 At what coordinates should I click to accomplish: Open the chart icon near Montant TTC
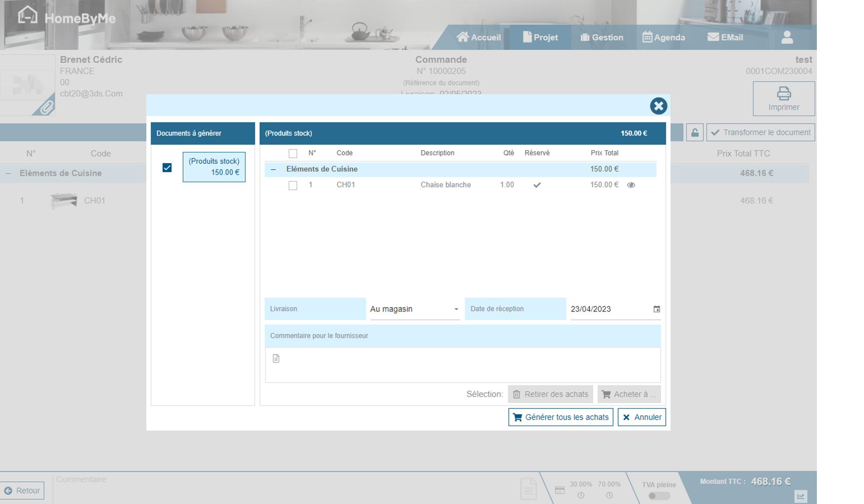(800, 496)
